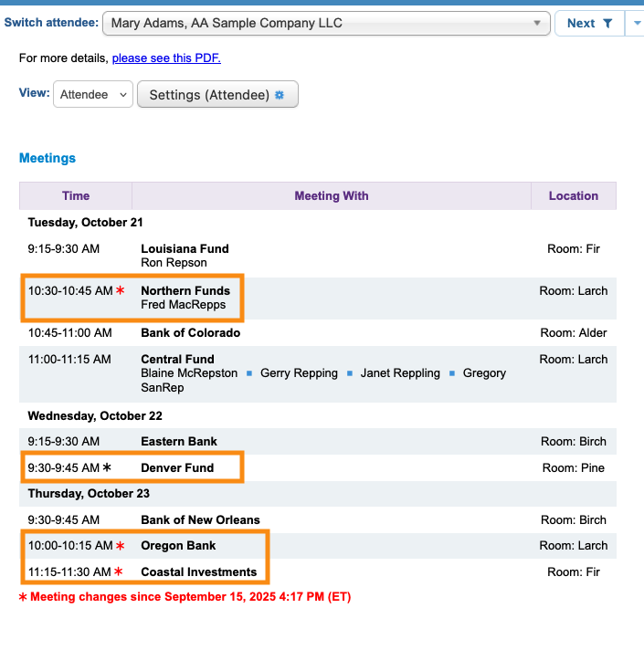Click Room: Larch for Oregon Bank
This screenshot has height=650, width=644.
[x=574, y=546]
